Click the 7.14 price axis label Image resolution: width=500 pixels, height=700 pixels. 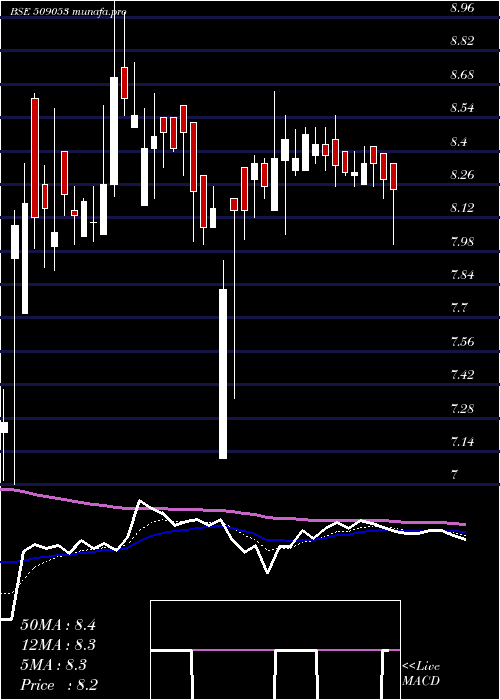462,442
